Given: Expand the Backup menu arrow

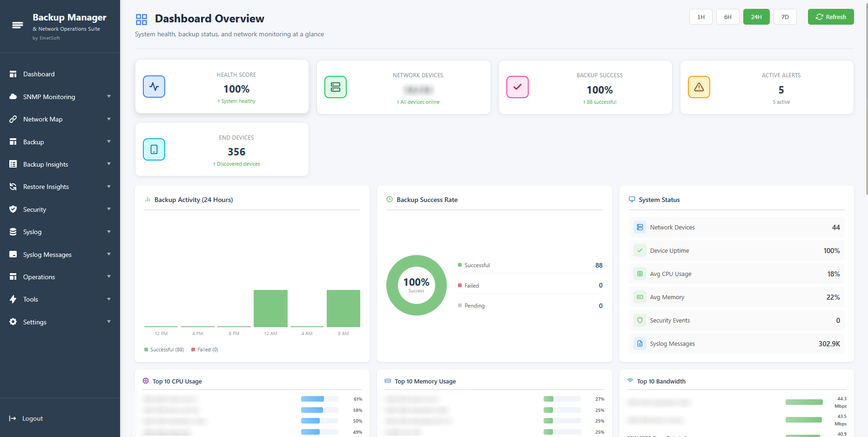Looking at the screenshot, I should 109,142.
